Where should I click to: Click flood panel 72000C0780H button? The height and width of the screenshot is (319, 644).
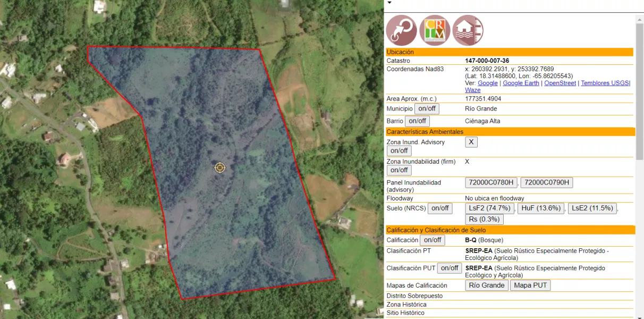click(492, 182)
